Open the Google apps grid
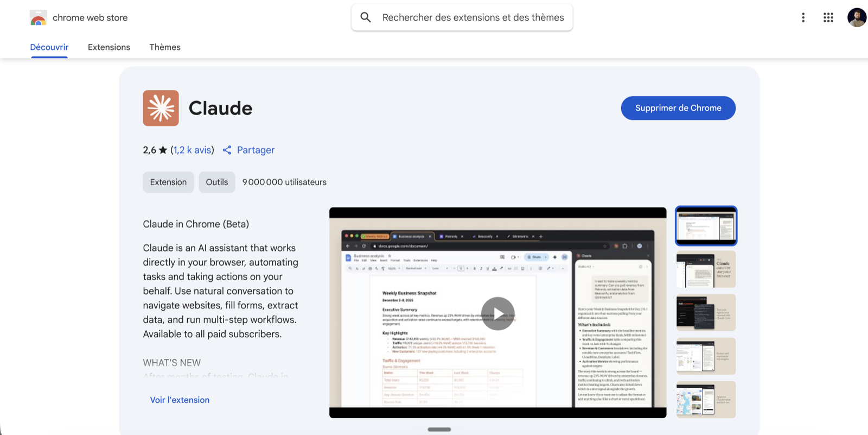 [828, 17]
